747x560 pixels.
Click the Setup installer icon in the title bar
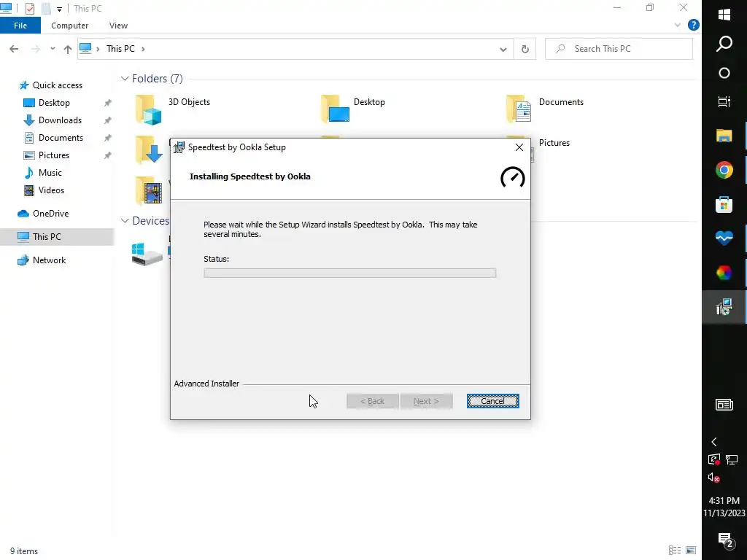tap(179, 147)
